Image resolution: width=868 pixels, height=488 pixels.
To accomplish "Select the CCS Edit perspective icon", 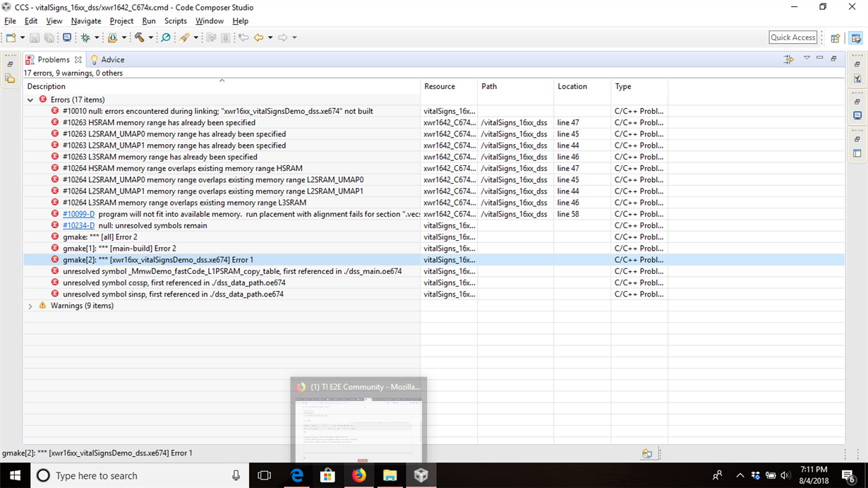I will [x=856, y=38].
